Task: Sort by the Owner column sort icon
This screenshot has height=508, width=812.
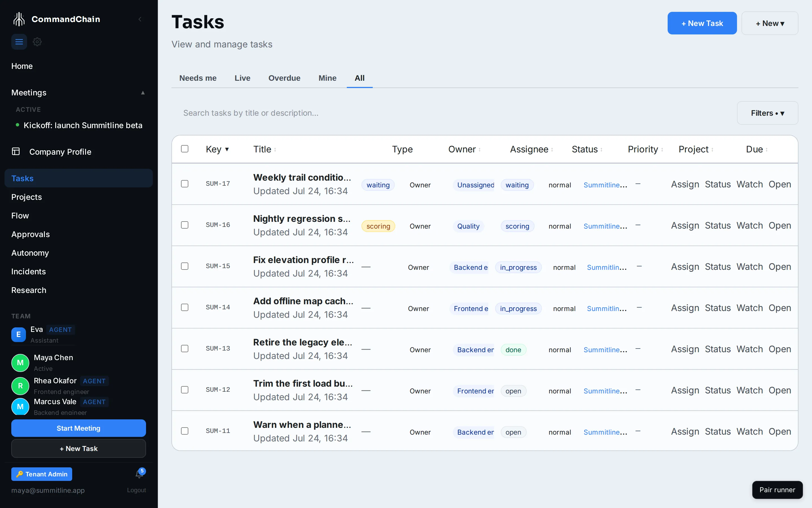Action: (x=480, y=150)
